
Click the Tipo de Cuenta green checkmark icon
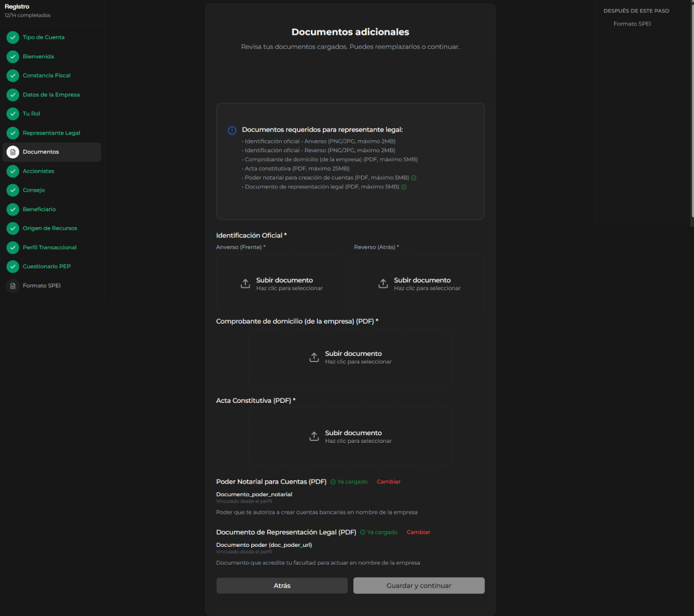pyautogui.click(x=13, y=37)
